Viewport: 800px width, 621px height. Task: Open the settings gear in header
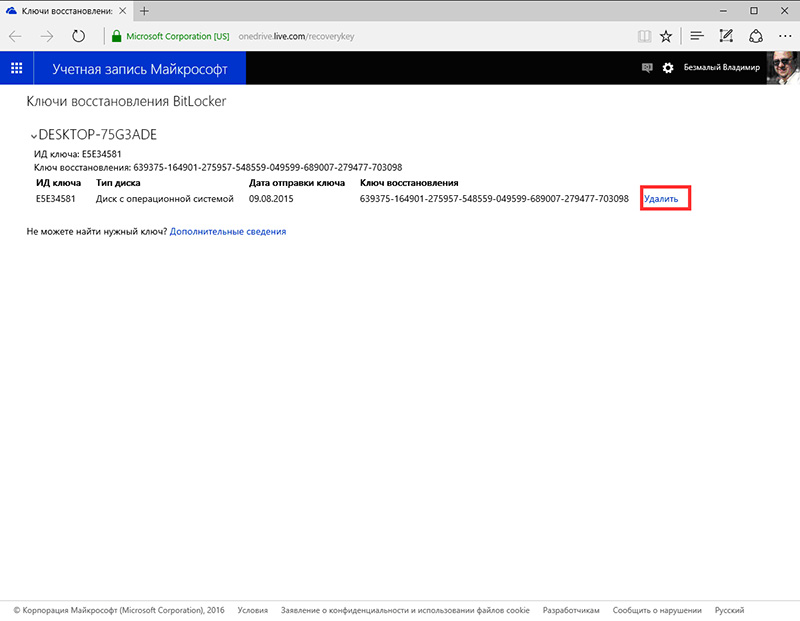coord(668,68)
